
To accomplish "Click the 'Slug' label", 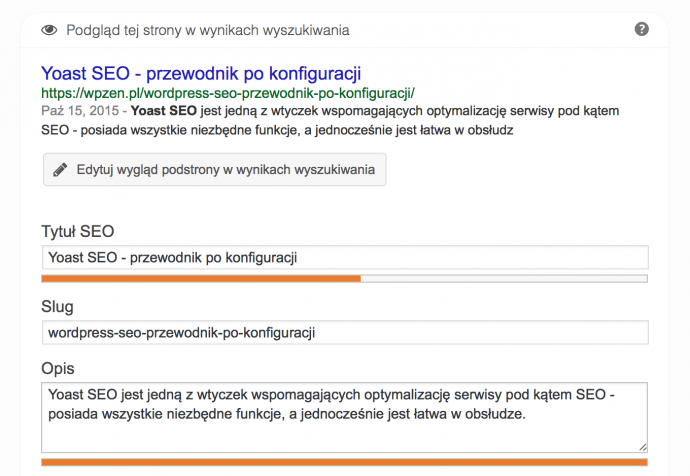I will click(57, 307).
